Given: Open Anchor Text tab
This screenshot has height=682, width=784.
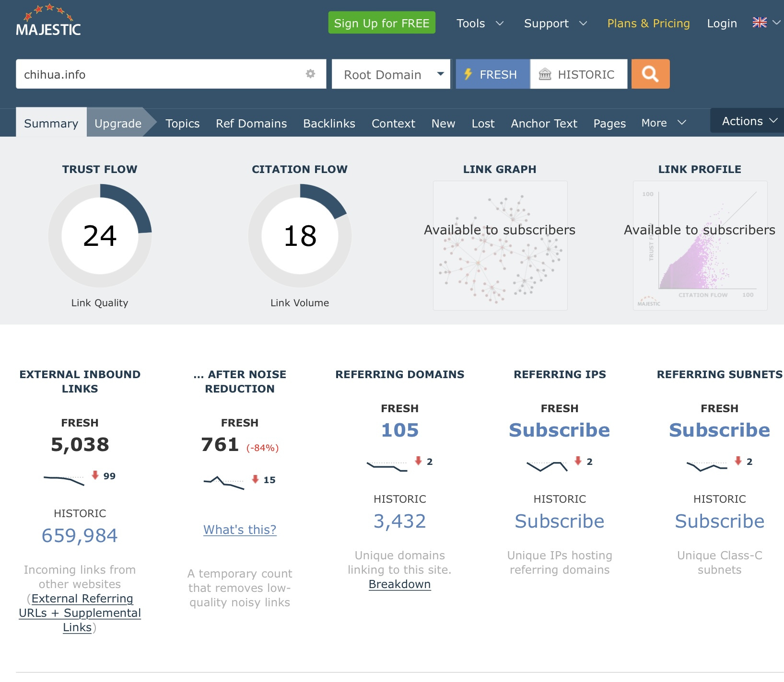Looking at the screenshot, I should pos(544,123).
